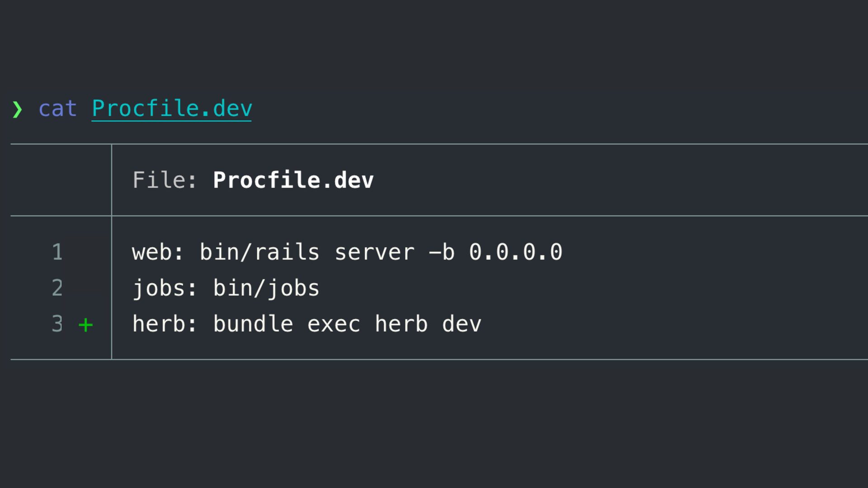This screenshot has height=488, width=868.
Task: Click the underlined Procfile.dev command argument
Action: tap(172, 109)
